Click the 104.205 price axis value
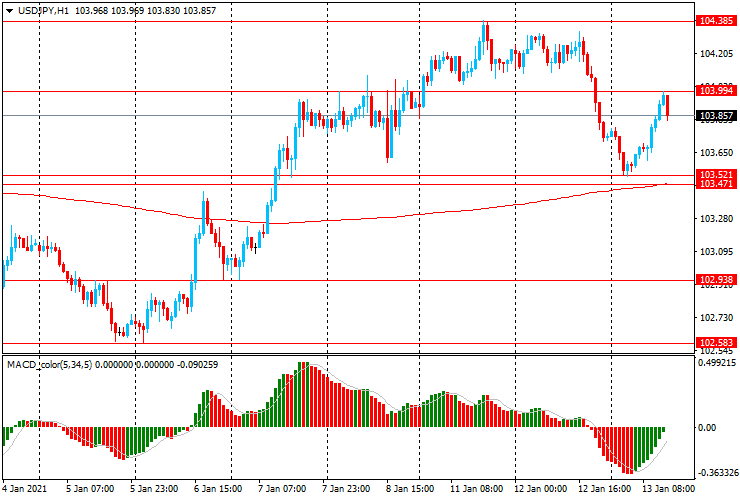Image resolution: width=740 pixels, height=500 pixels. tap(716, 54)
